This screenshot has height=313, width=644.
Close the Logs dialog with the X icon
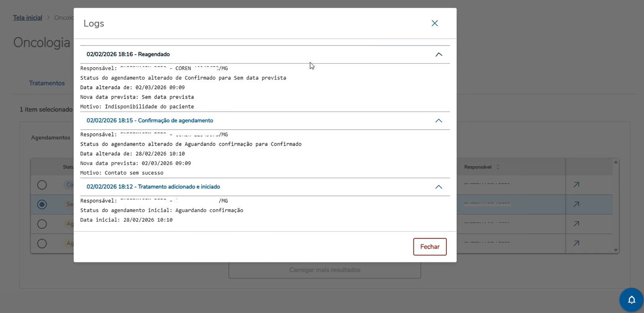(x=434, y=23)
